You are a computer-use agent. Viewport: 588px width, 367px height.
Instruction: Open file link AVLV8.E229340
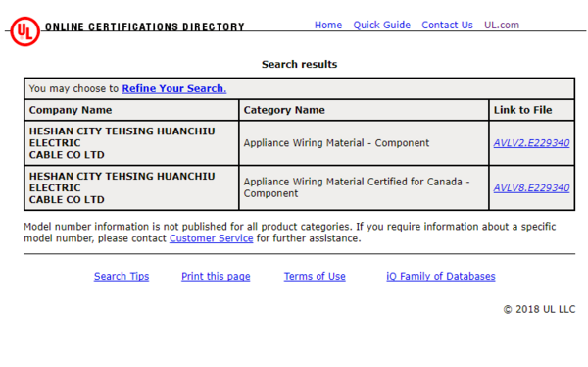point(531,187)
